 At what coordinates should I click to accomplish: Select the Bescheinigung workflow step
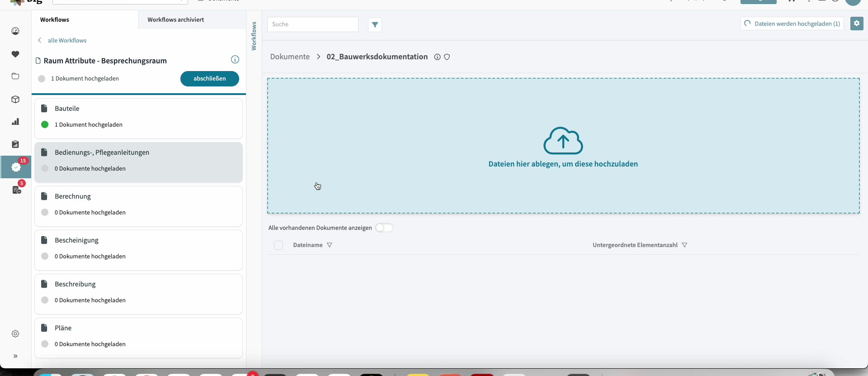click(138, 250)
